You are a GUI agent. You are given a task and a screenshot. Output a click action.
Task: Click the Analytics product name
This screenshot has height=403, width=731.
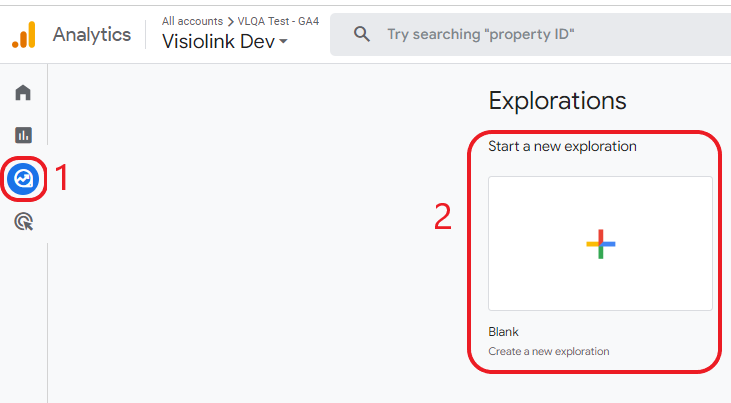tap(92, 35)
